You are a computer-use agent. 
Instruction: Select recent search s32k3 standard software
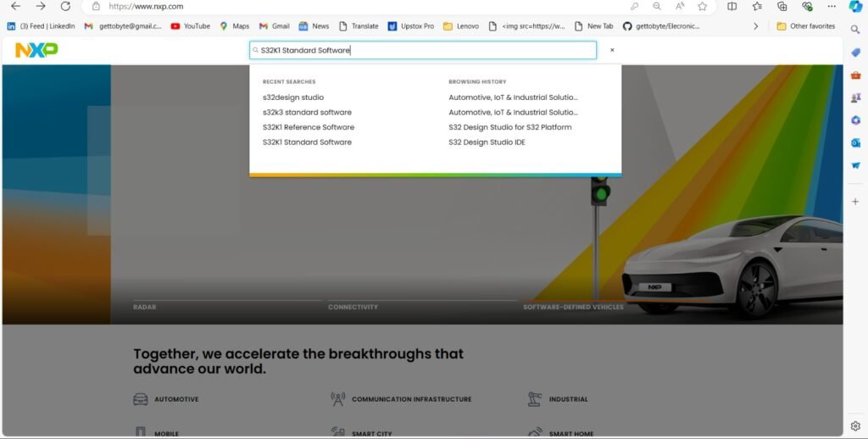(x=307, y=113)
